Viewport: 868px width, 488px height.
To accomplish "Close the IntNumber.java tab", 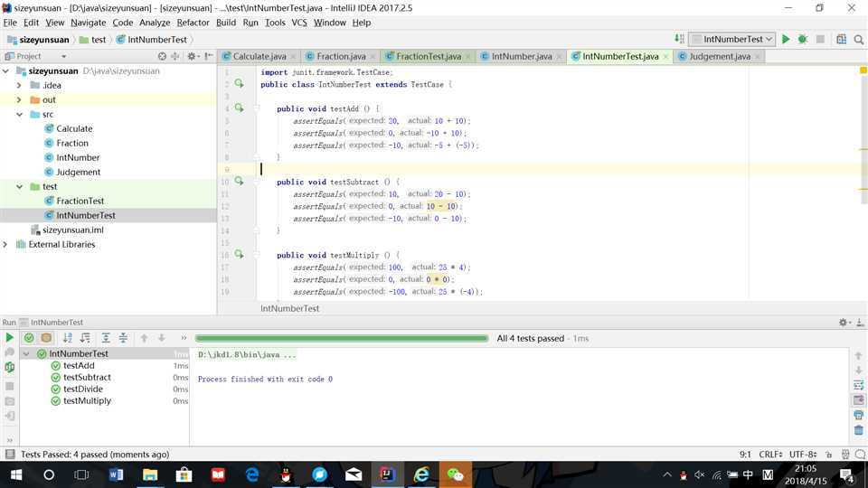I will (559, 56).
